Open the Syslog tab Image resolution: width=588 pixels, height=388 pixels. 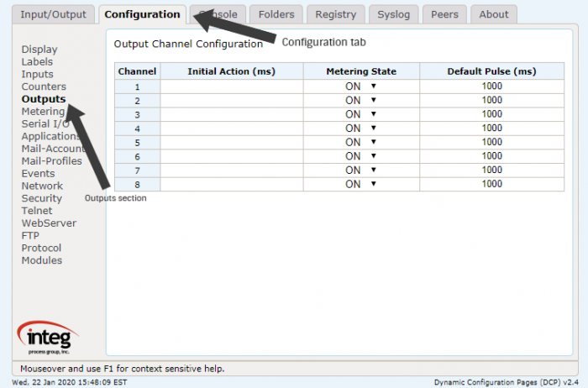coord(393,14)
